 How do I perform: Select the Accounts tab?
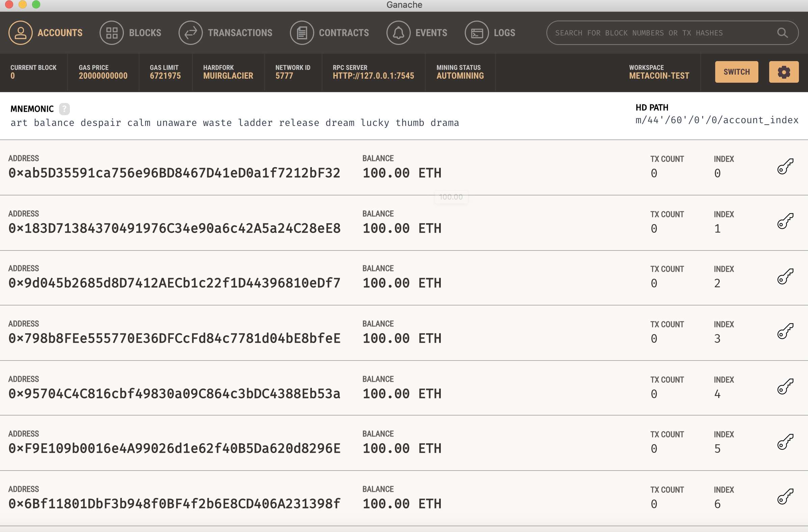(46, 33)
